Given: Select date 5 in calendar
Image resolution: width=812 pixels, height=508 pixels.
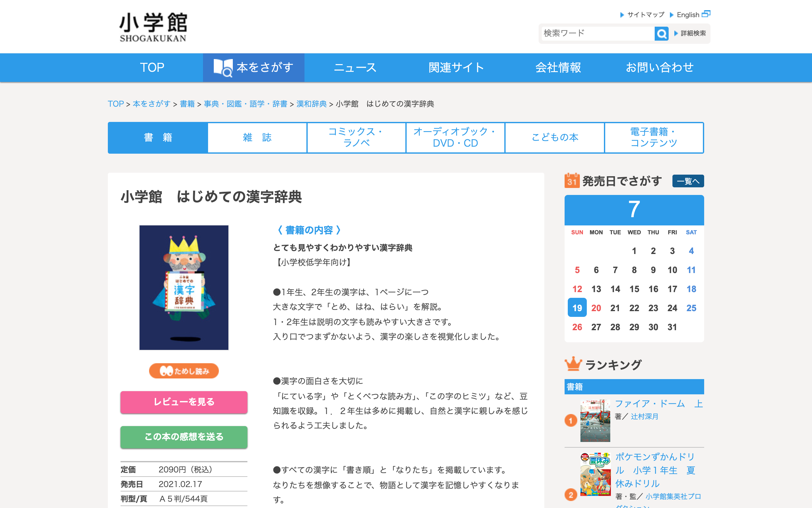Looking at the screenshot, I should 577,270.
